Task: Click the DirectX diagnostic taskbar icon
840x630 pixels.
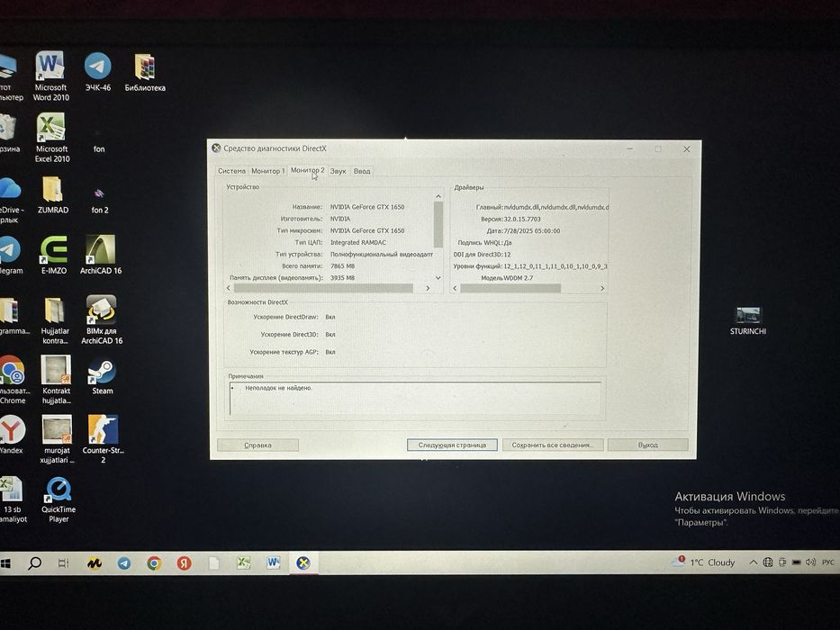Action: pyautogui.click(x=303, y=562)
